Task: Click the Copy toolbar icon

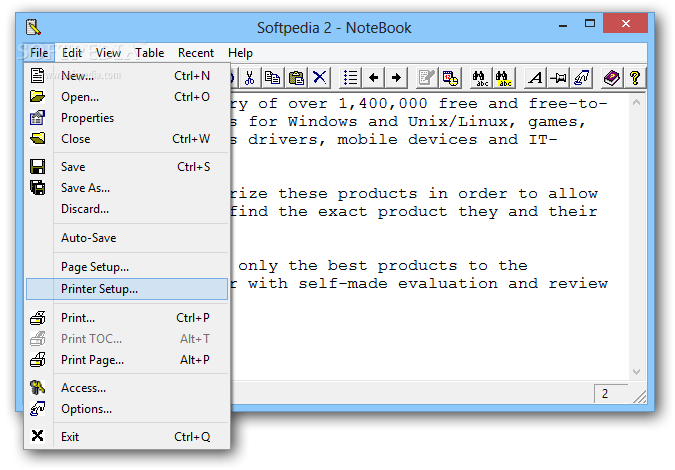Action: pyautogui.click(x=272, y=78)
